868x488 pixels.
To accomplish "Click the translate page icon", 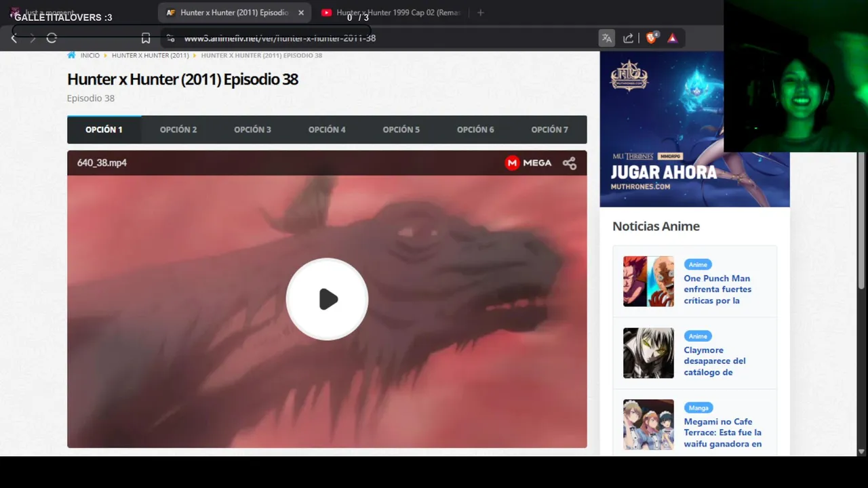I will point(607,38).
